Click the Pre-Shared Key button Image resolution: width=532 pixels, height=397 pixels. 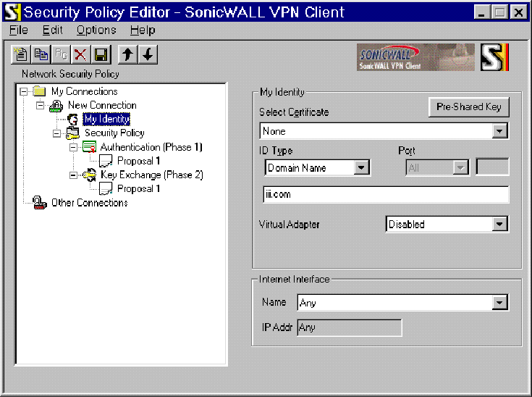[469, 107]
